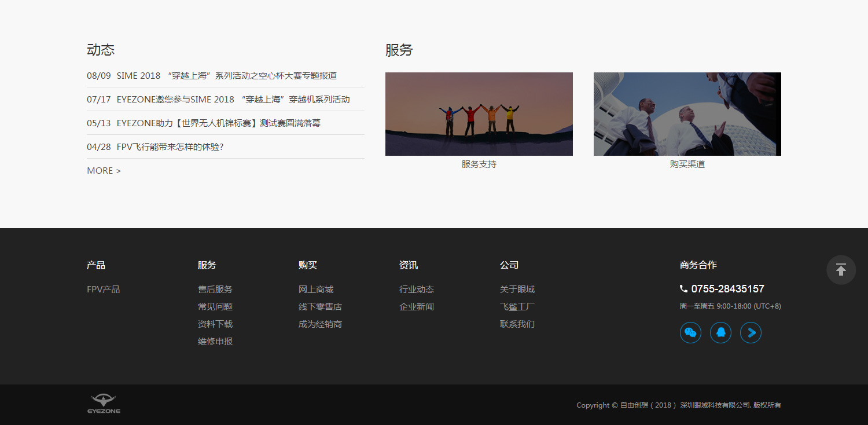The image size is (868, 425).
Task: Open the 网上商城 link under 购买
Action: point(316,289)
